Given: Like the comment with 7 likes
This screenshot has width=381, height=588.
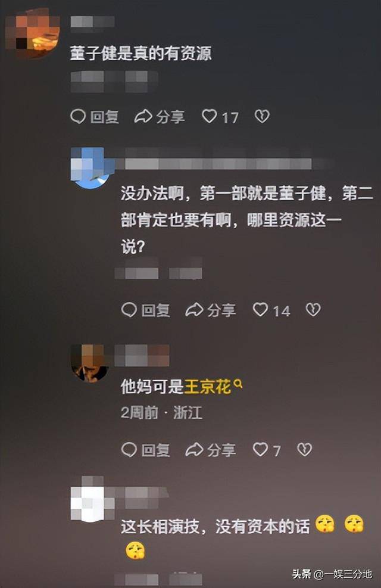Looking at the screenshot, I should pyautogui.click(x=266, y=450).
